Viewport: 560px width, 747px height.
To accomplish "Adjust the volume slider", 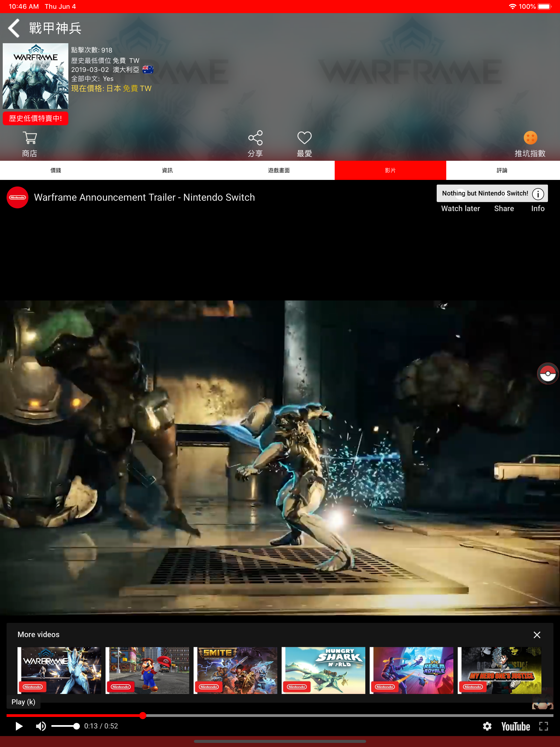I will click(66, 726).
